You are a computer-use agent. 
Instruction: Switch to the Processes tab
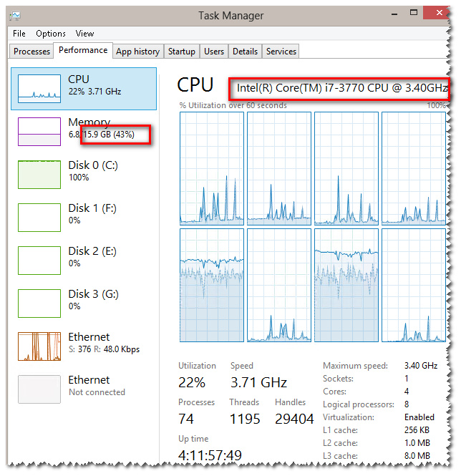pos(31,52)
